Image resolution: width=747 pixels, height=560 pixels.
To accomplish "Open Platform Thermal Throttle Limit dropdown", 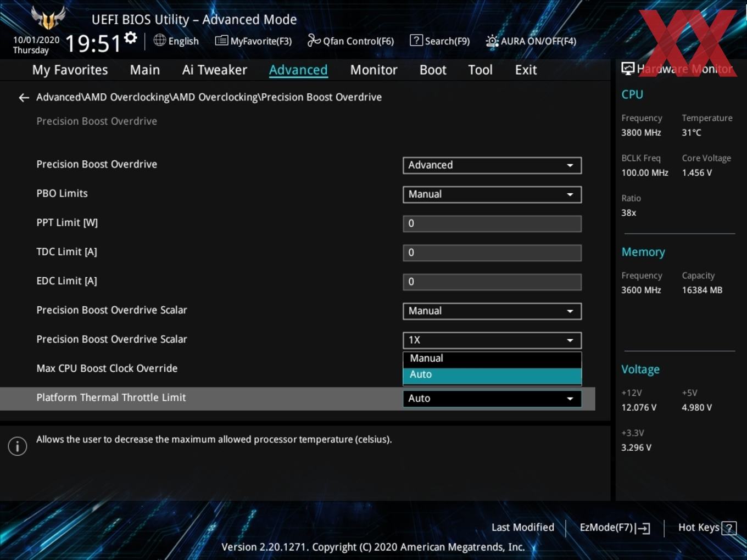I will point(492,399).
